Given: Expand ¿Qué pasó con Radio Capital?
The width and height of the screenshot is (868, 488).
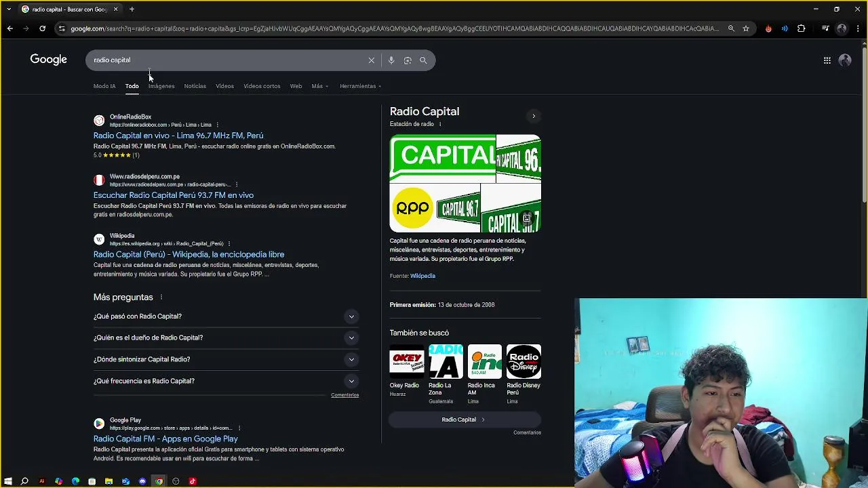Looking at the screenshot, I should click(x=226, y=317).
